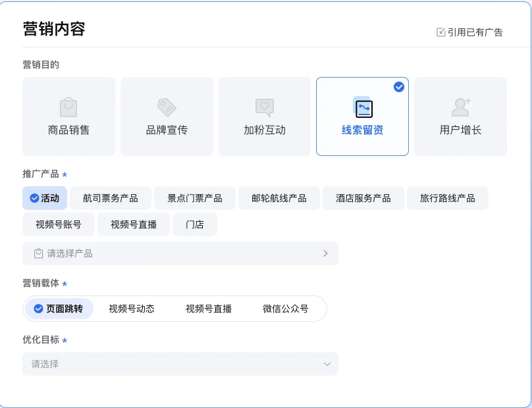Click the 引用已有广告 link
532x408 pixels.
[475, 32]
